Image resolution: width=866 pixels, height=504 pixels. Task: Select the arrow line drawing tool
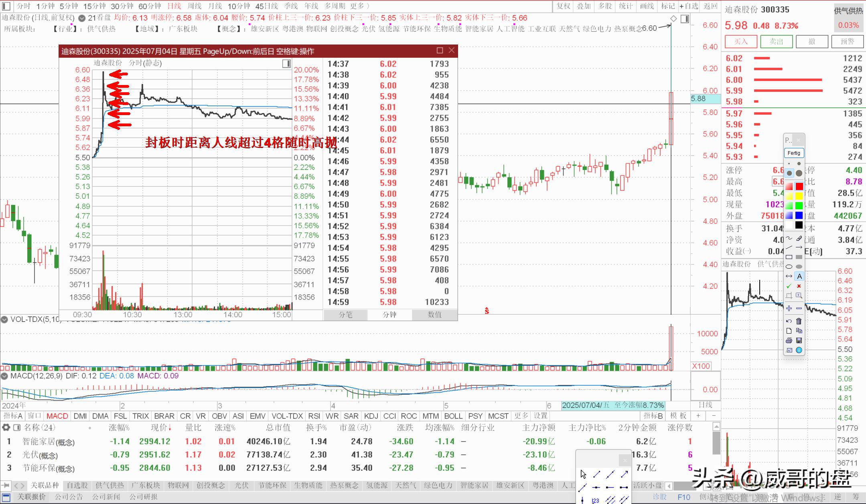tap(799, 247)
